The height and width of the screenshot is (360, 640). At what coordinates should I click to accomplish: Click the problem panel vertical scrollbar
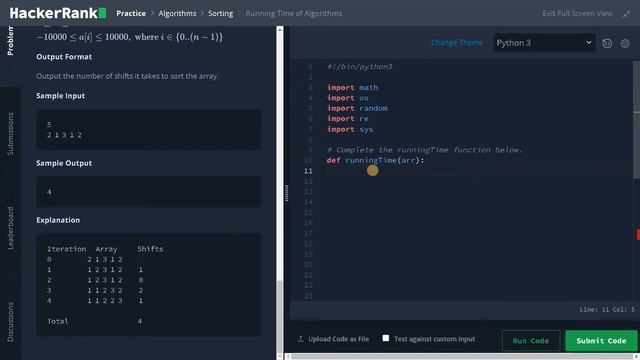click(280, 192)
